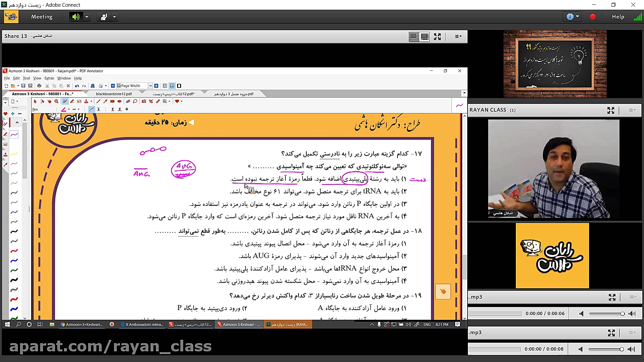Click the Pan hand tool
The width and height of the screenshot is (644, 362).
(x=49, y=101)
